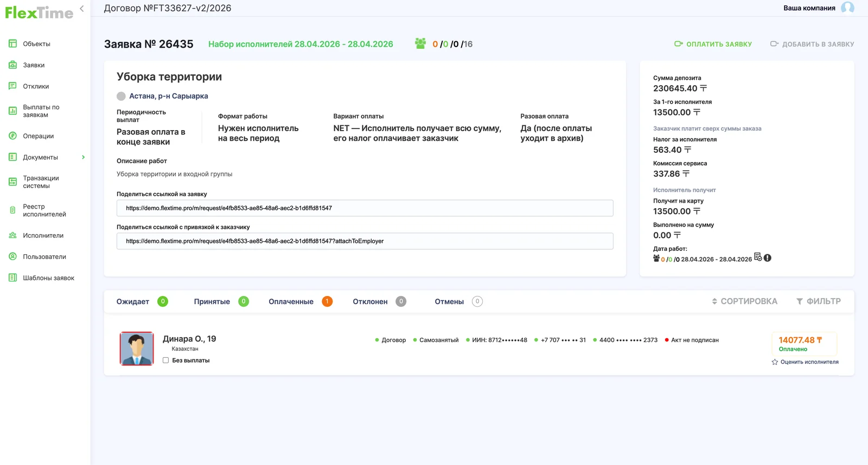
Task: Click the Транзакции системы icon
Action: [12, 182]
